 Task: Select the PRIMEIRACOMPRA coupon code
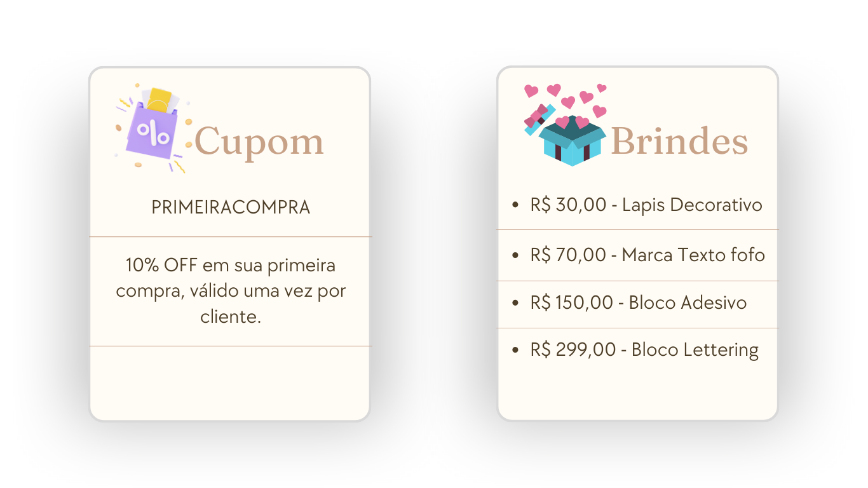pos(231,207)
